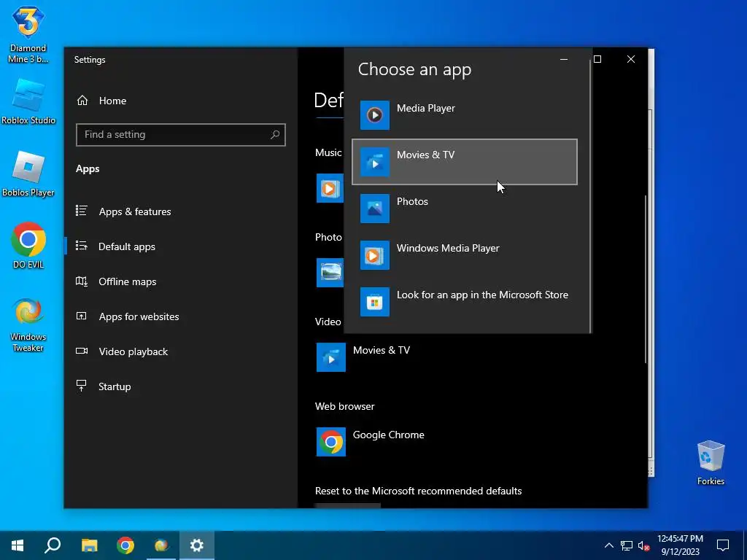Click the Video playback camera icon
The width and height of the screenshot is (747, 560).
[82, 351]
